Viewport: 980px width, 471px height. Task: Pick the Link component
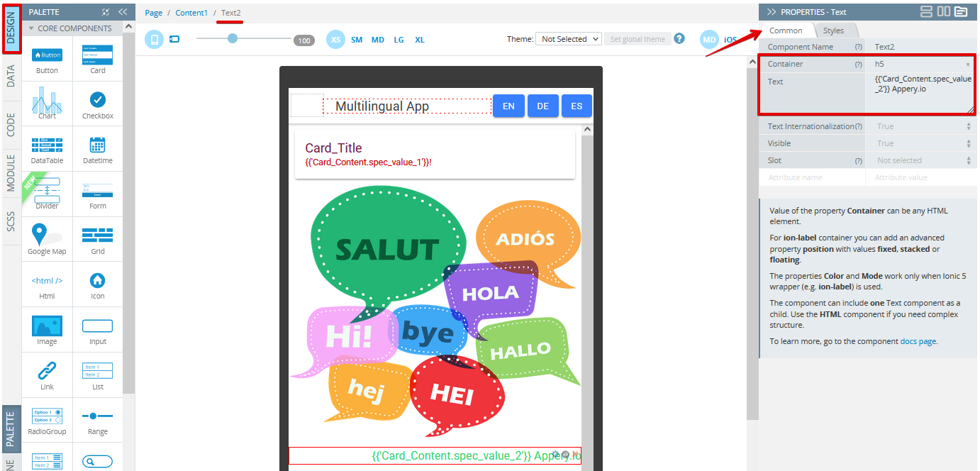point(48,375)
